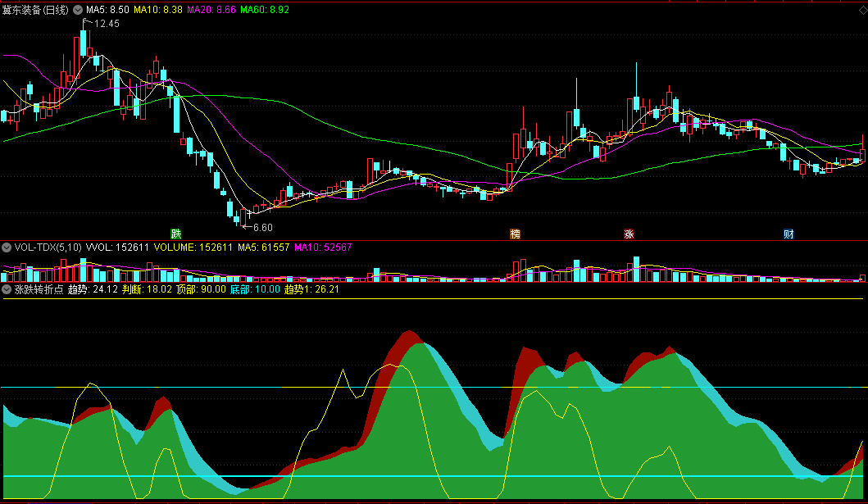Click the 涨跌转折点 indicator name
The height and width of the screenshot is (504, 868).
pyautogui.click(x=39, y=289)
